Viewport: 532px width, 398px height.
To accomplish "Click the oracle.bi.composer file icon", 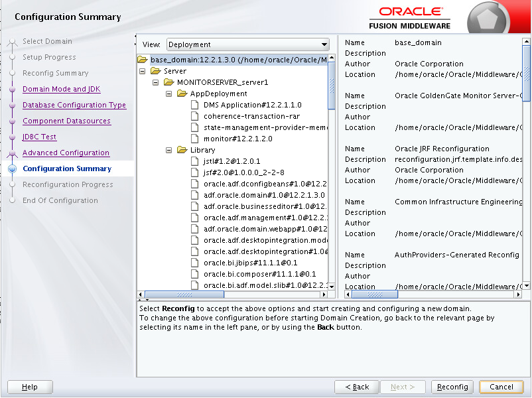I will pos(195,274).
